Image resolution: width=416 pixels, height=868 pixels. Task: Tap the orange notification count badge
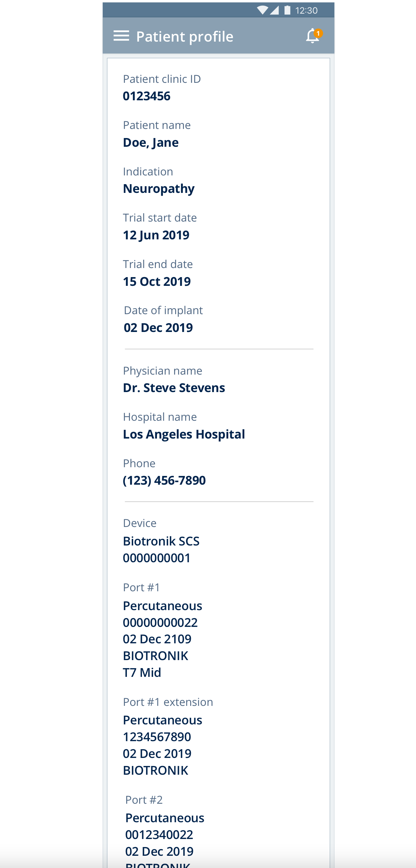(x=318, y=33)
